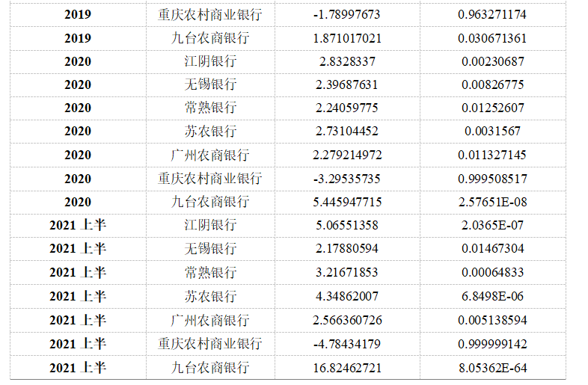Click the cell 0.01467304
Screen dimensions: 588x385
point(492,248)
